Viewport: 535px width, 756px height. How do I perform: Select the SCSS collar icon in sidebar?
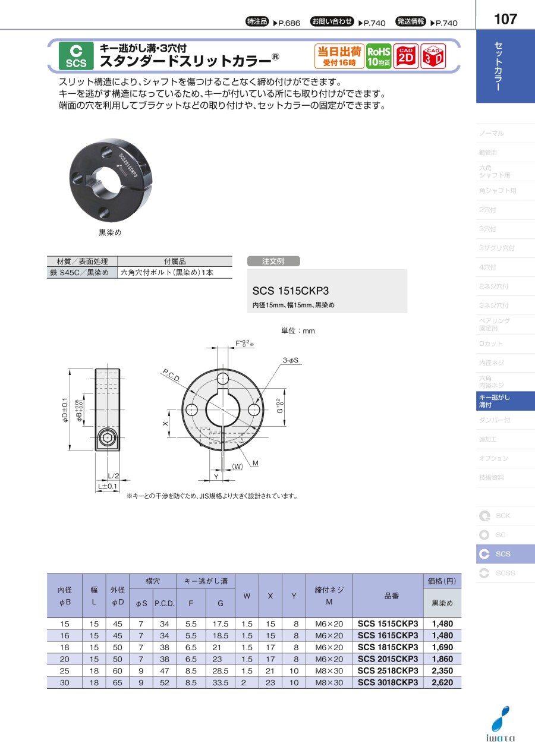pos(484,573)
